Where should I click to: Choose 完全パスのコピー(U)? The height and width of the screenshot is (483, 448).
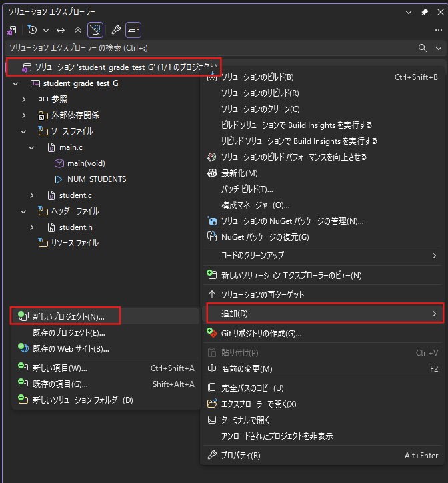tap(323, 388)
